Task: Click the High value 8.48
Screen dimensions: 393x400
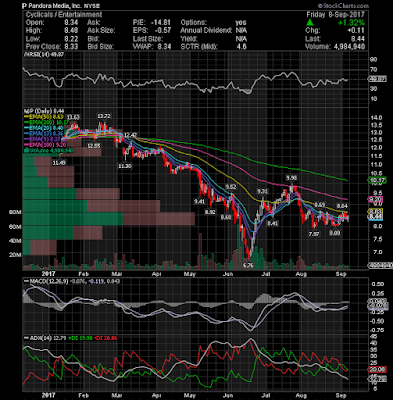Action: (x=71, y=31)
